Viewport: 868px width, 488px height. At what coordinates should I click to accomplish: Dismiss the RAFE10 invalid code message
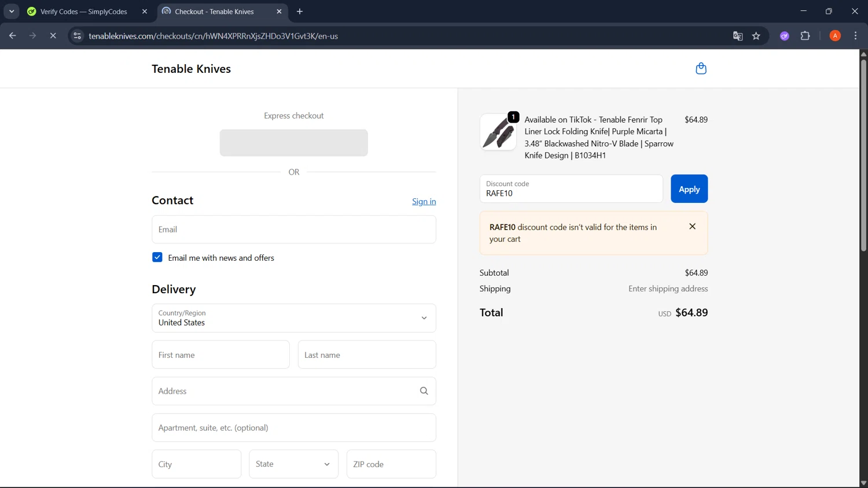pyautogui.click(x=692, y=227)
